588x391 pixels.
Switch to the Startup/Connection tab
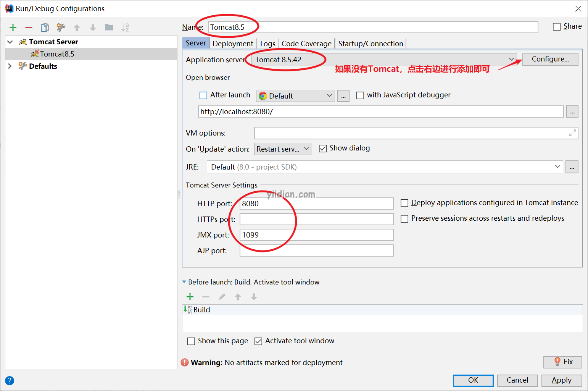coord(371,44)
